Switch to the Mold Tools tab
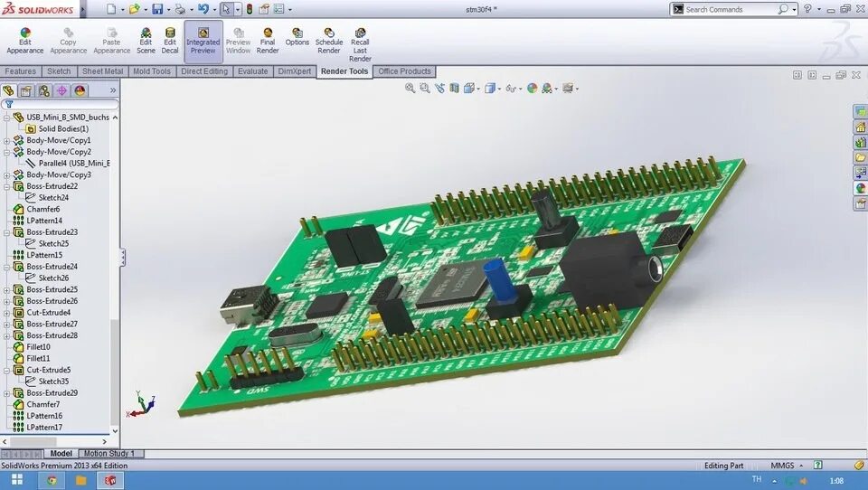This screenshot has width=868, height=490. point(152,71)
